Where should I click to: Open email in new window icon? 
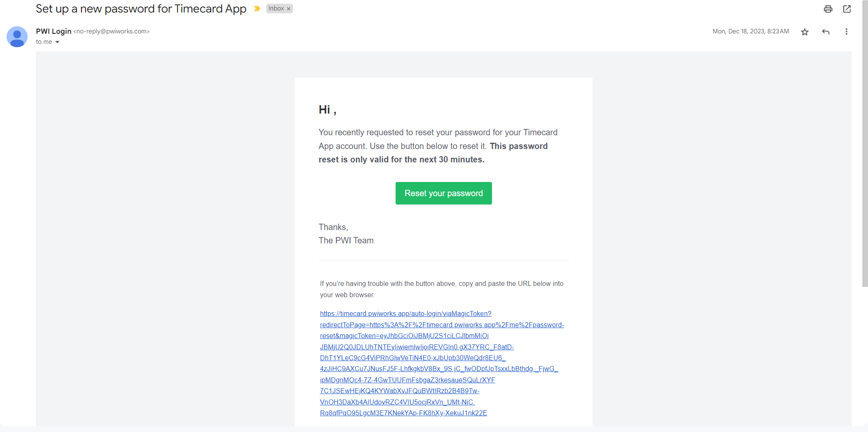point(847,9)
